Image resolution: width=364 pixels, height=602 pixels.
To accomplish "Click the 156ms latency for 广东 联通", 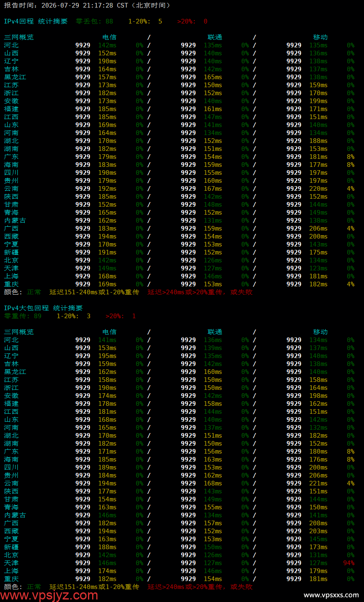I will tap(213, 451).
